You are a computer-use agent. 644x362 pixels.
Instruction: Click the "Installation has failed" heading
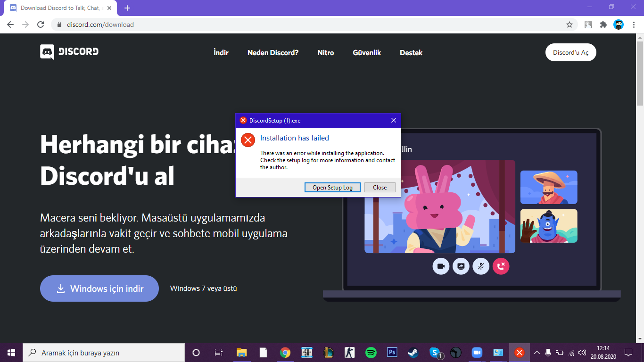click(x=295, y=138)
